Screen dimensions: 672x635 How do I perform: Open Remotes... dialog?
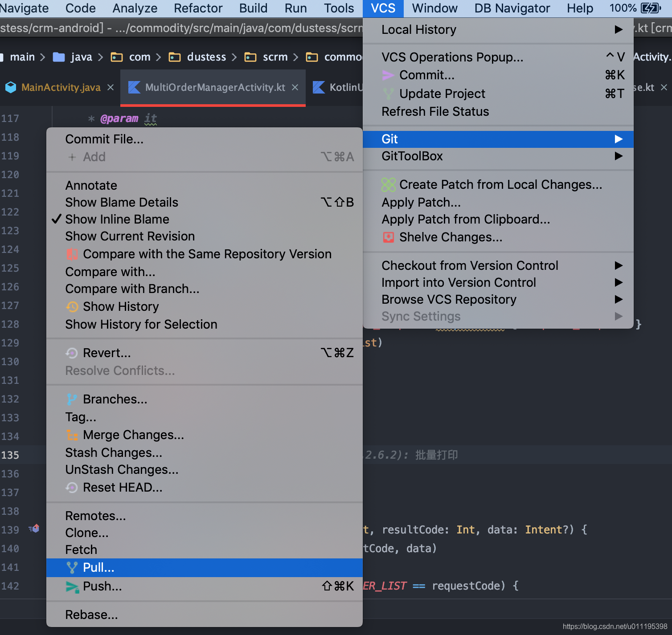pyautogui.click(x=204, y=516)
